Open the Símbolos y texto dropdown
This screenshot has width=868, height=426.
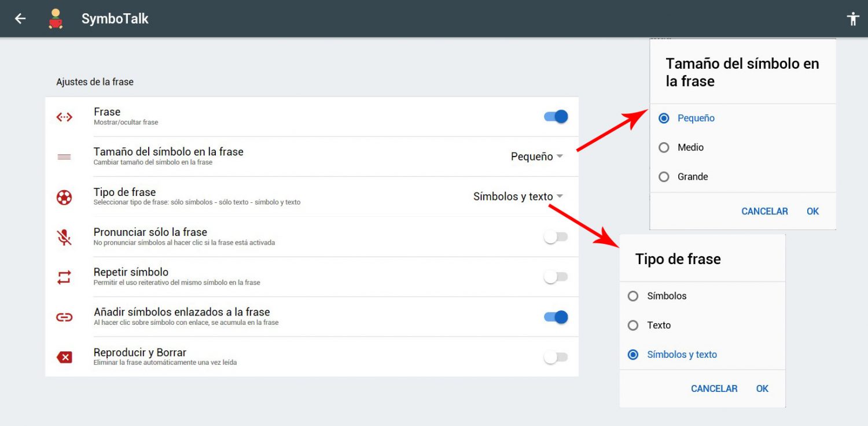[x=517, y=197]
